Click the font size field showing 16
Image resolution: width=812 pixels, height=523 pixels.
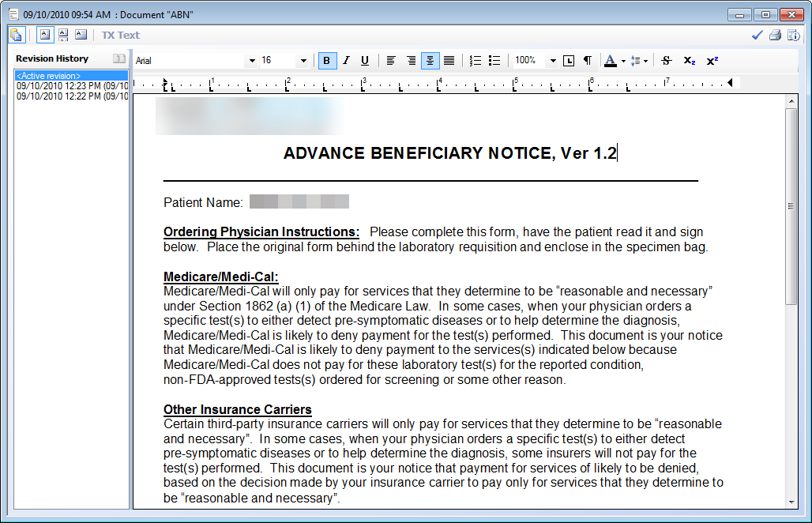coord(279,61)
